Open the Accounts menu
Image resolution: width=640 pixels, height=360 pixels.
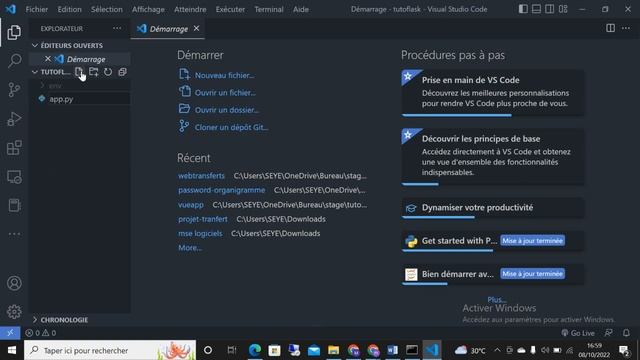[x=14, y=283]
